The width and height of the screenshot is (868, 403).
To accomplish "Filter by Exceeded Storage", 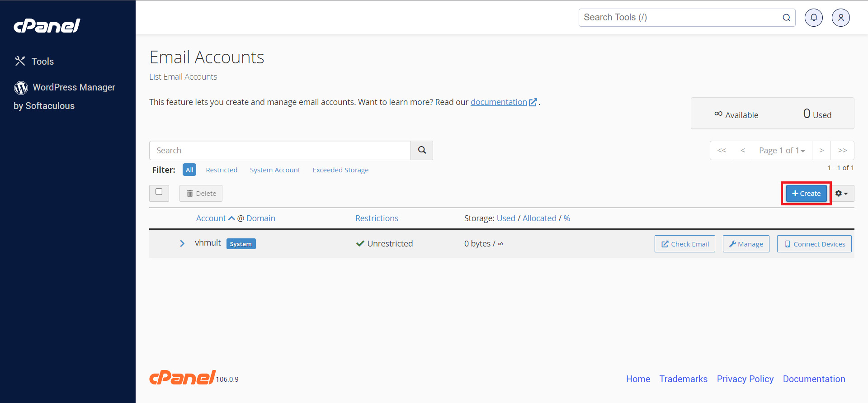I will pos(340,170).
